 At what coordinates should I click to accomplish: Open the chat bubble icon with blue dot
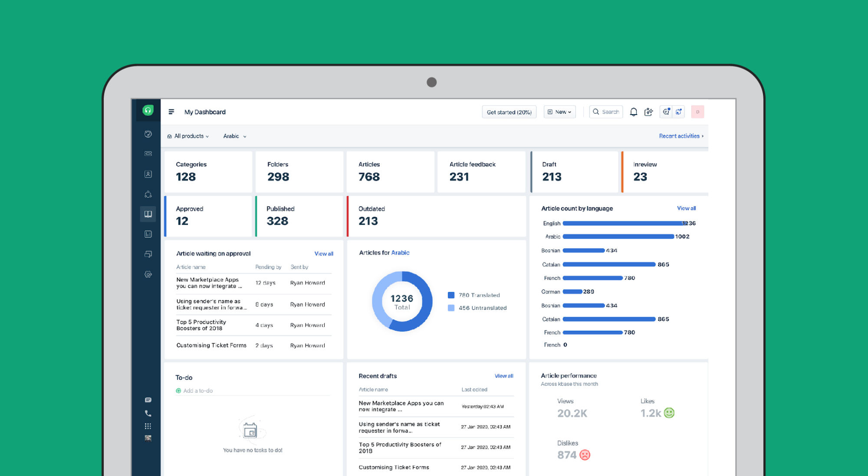tap(666, 112)
